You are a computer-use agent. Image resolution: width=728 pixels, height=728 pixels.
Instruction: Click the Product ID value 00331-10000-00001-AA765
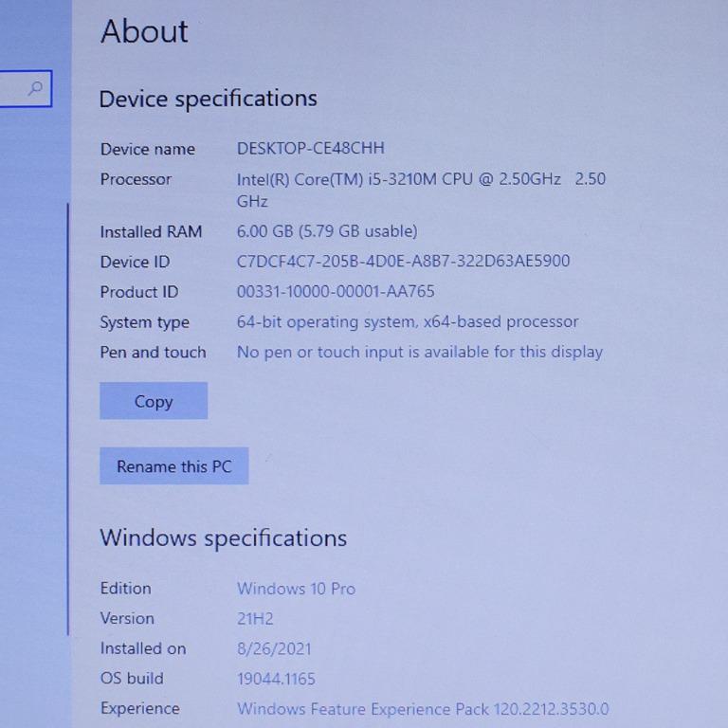(335, 292)
